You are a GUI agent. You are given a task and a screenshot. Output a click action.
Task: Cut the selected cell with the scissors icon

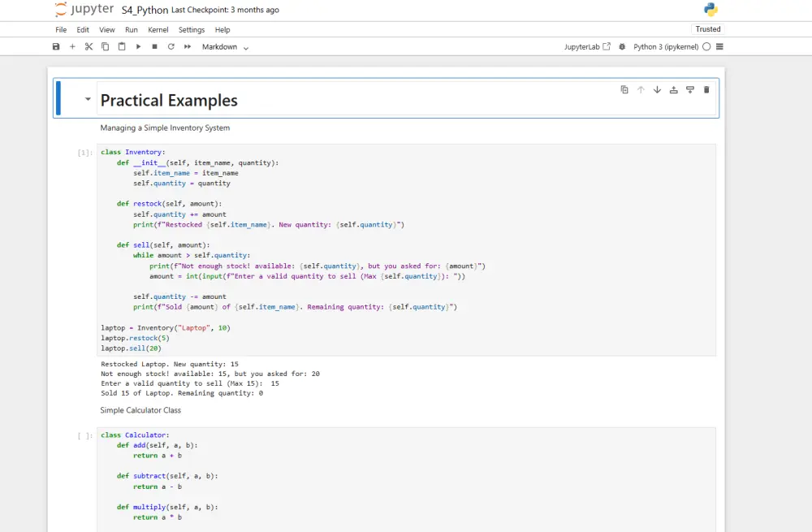click(89, 46)
